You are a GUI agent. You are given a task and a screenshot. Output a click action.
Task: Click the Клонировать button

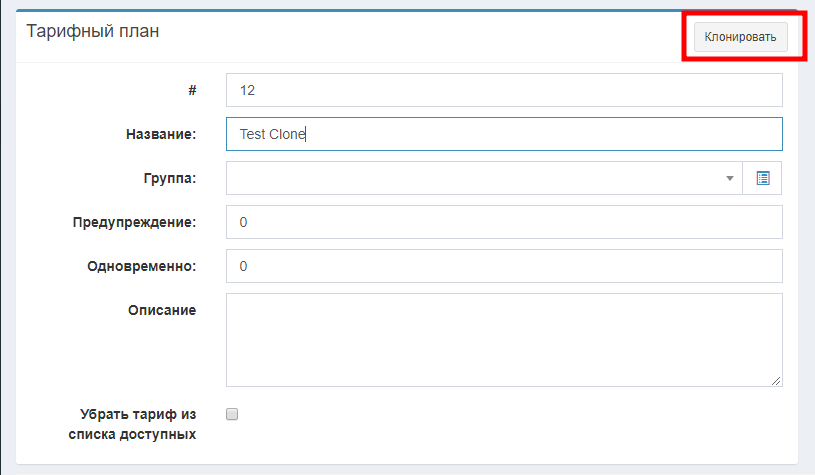(740, 37)
